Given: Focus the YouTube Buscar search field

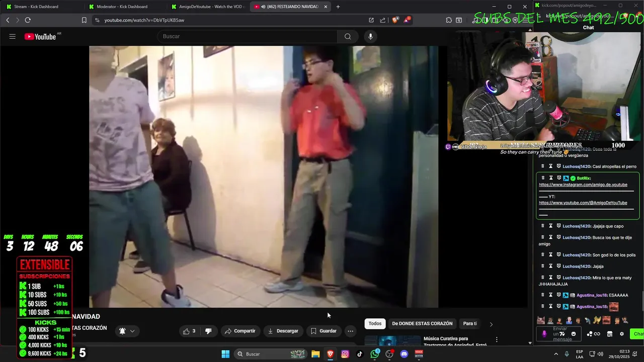Looking at the screenshot, I should pos(247,36).
